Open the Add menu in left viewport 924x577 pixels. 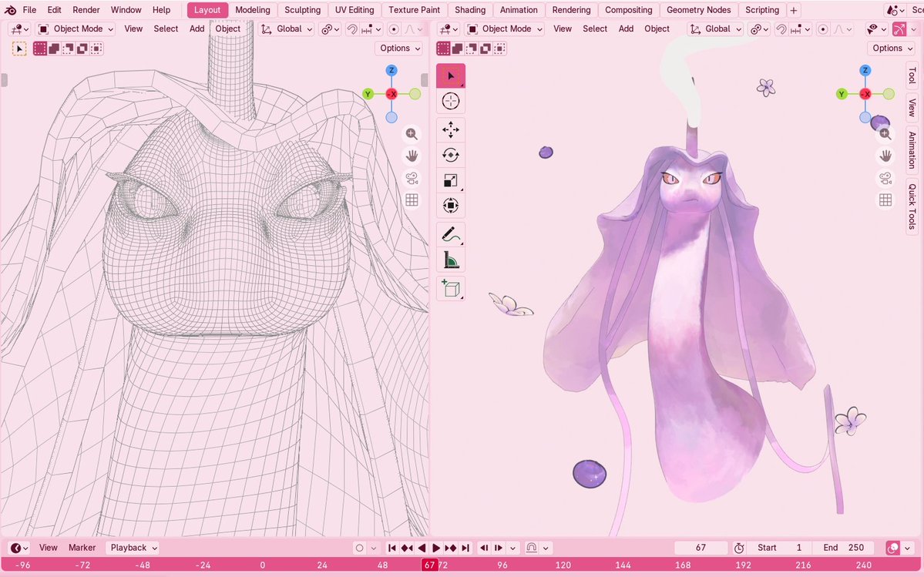[197, 29]
